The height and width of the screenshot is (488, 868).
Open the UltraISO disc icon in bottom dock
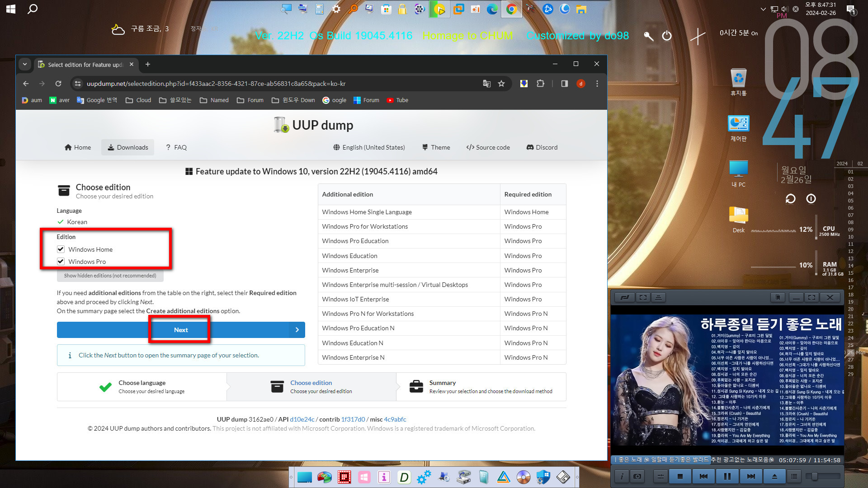(523, 477)
